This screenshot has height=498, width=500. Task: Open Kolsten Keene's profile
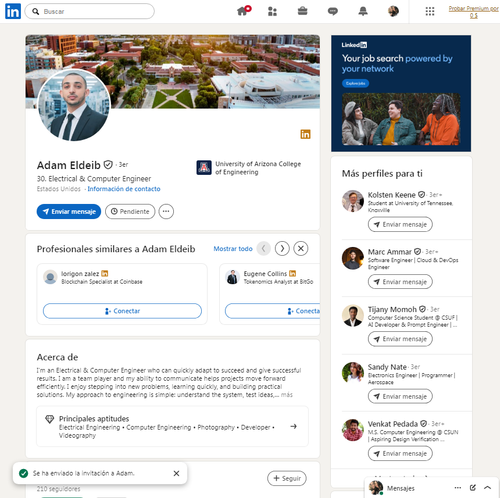391,195
